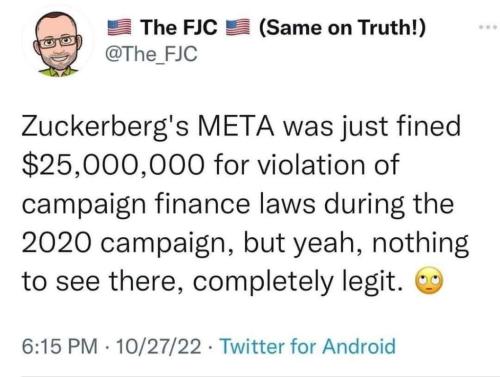
Task: Open the display name The FJC
Action: pyautogui.click(x=179, y=27)
